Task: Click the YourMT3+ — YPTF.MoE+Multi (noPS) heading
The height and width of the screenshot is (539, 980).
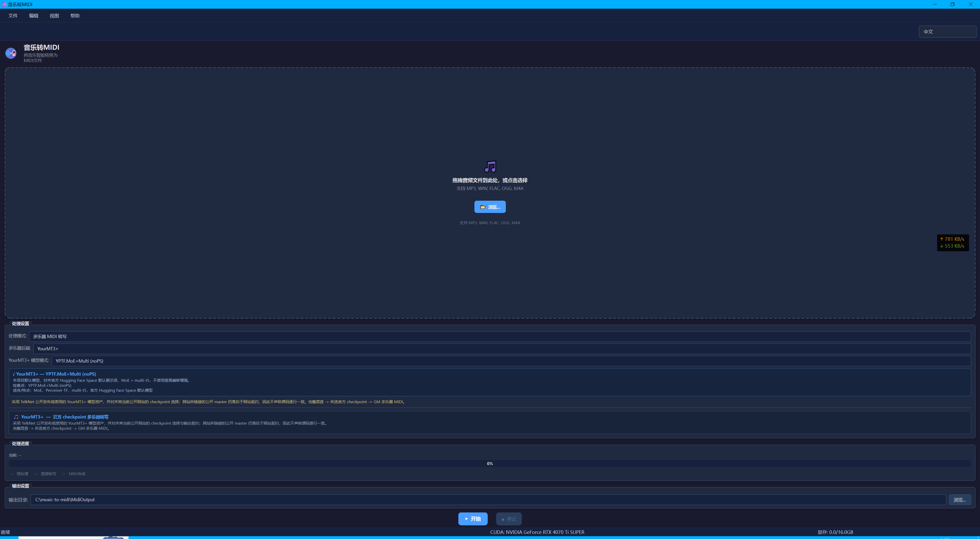Action: click(54, 374)
